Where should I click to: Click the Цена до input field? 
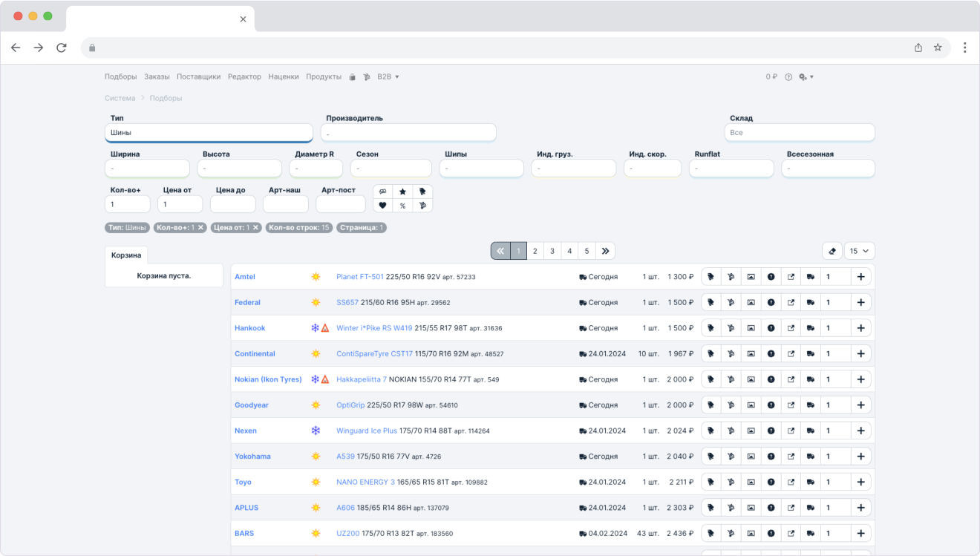pyautogui.click(x=233, y=204)
